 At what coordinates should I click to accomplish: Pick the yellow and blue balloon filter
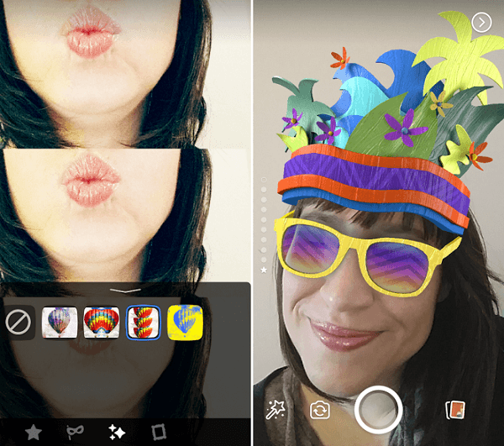[185, 323]
